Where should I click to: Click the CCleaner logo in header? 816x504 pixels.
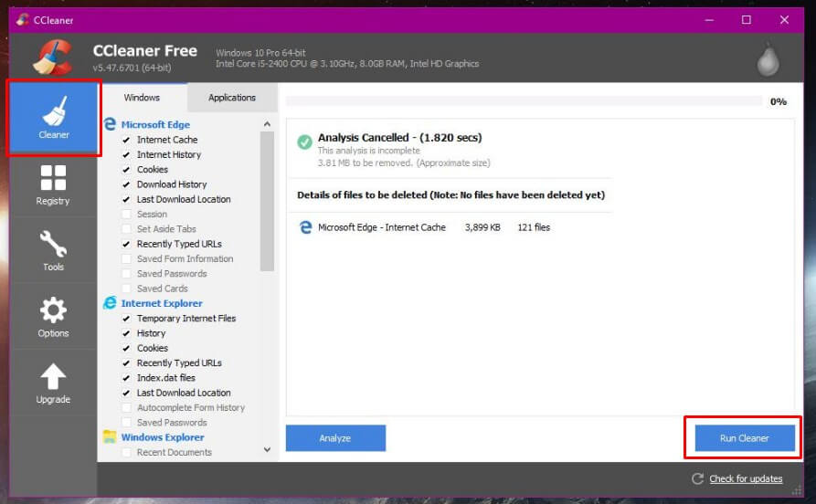click(53, 58)
